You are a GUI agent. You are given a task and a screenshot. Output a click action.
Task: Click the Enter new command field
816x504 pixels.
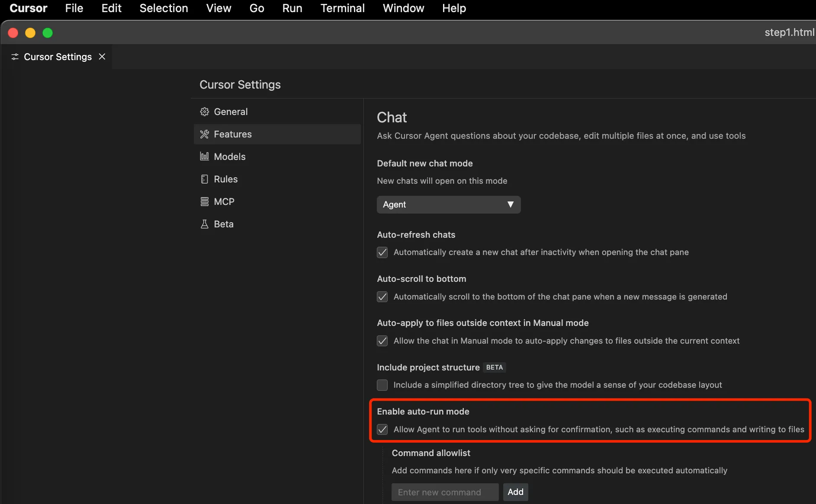(x=445, y=492)
